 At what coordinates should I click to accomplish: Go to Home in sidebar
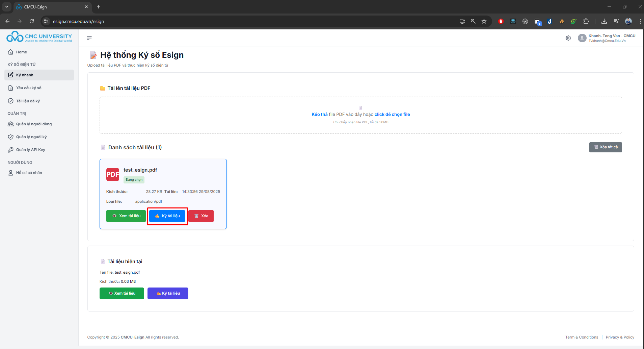tap(21, 52)
